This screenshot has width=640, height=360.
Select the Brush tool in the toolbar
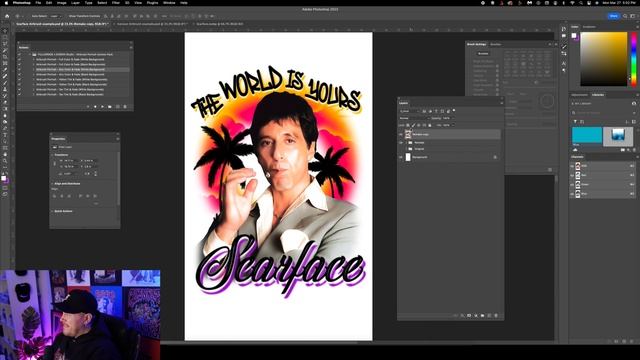[5, 83]
